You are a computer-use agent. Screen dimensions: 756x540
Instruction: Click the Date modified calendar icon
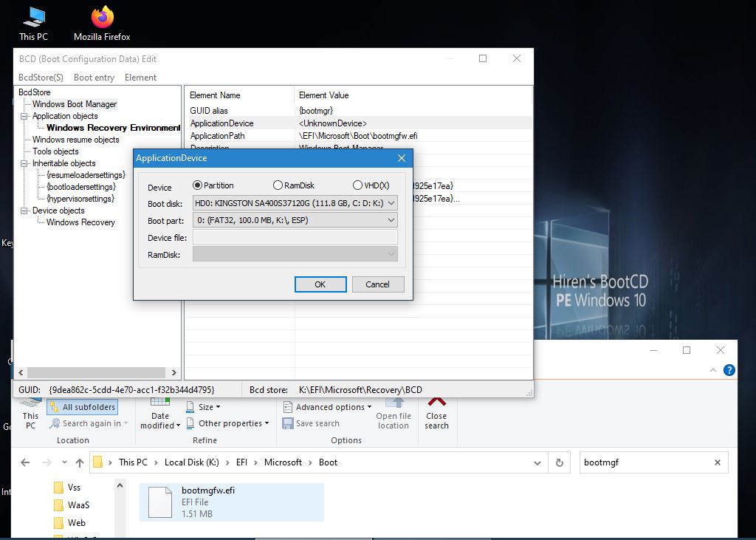[160, 403]
